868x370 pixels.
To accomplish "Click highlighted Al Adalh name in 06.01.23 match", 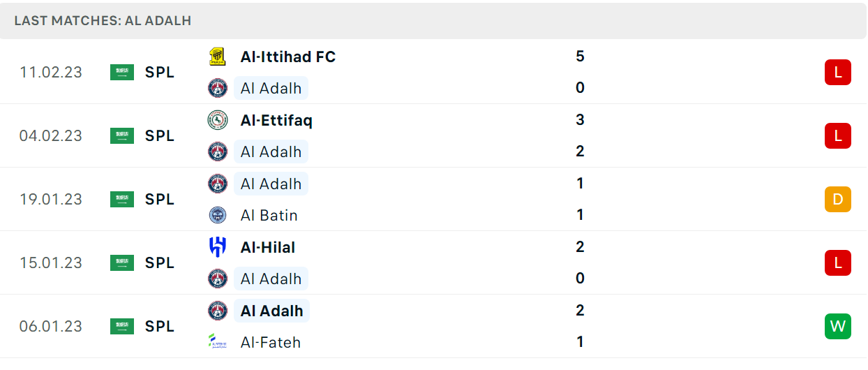I will click(x=271, y=311).
